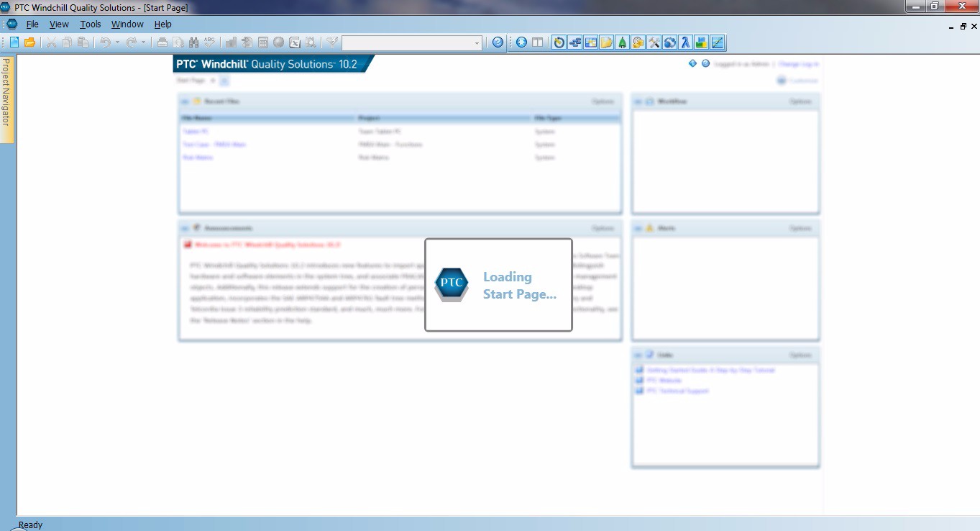
Task: Collapse the Recent Files panel
Action: pos(185,101)
